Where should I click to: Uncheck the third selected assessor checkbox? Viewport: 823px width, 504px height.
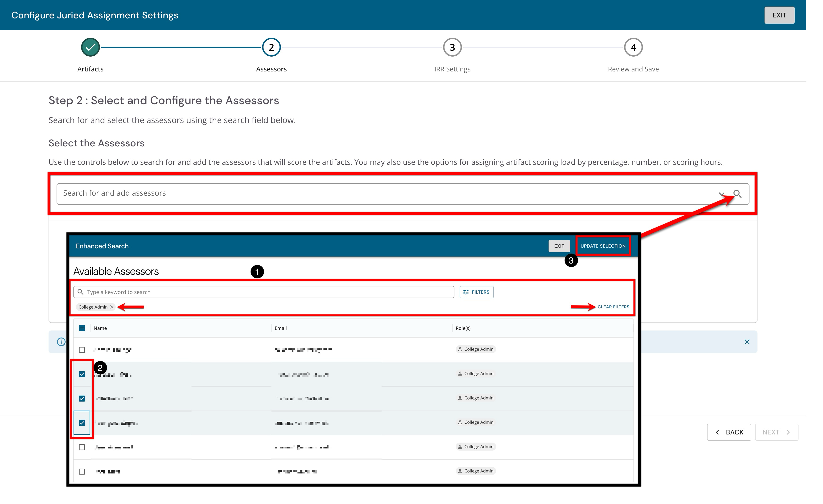(x=82, y=423)
